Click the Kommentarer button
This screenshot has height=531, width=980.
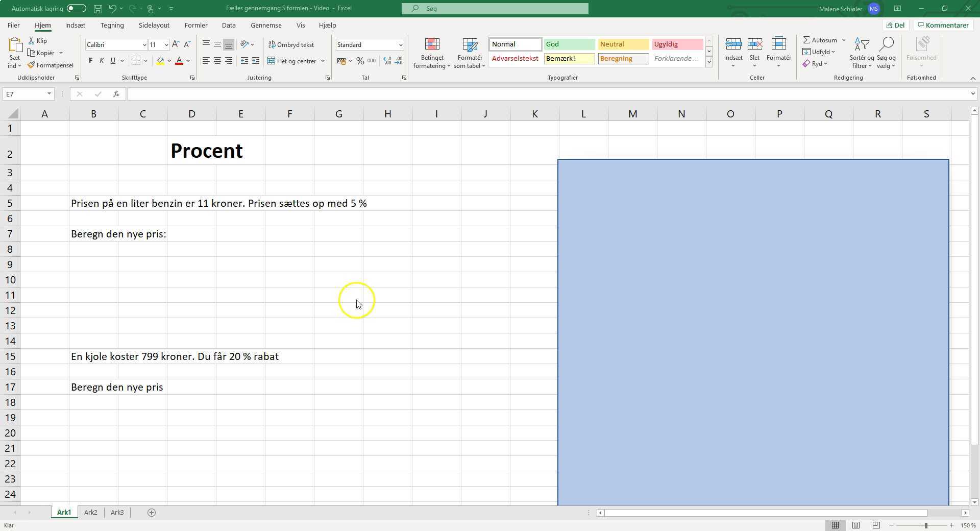[942, 25]
